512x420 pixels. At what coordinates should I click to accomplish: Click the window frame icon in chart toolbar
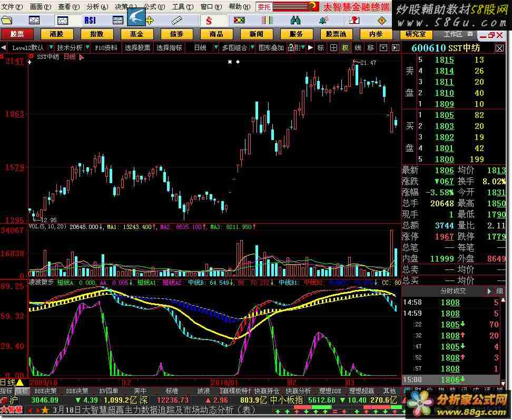[x=383, y=48]
